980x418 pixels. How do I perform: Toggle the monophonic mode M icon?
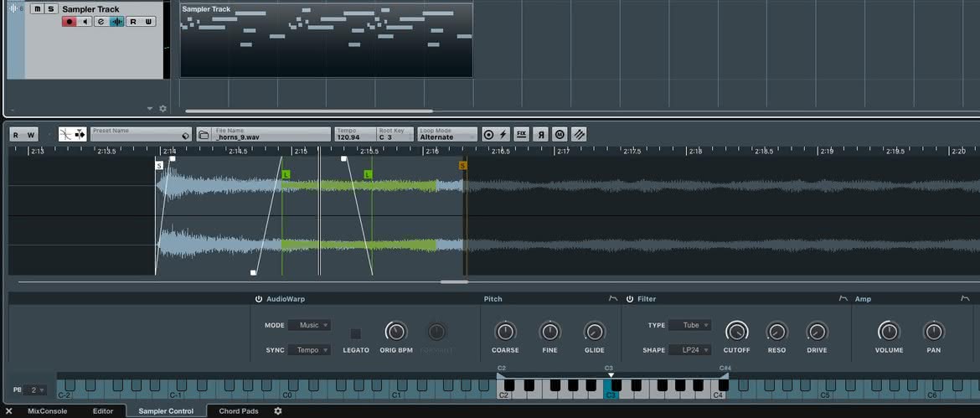click(x=560, y=134)
